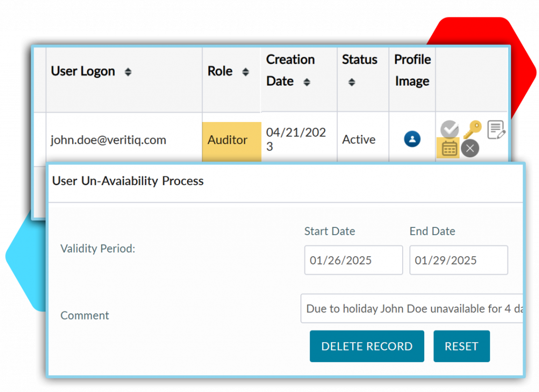View john.doe's profile image avatar icon
The width and height of the screenshot is (539, 392).
pos(412,138)
